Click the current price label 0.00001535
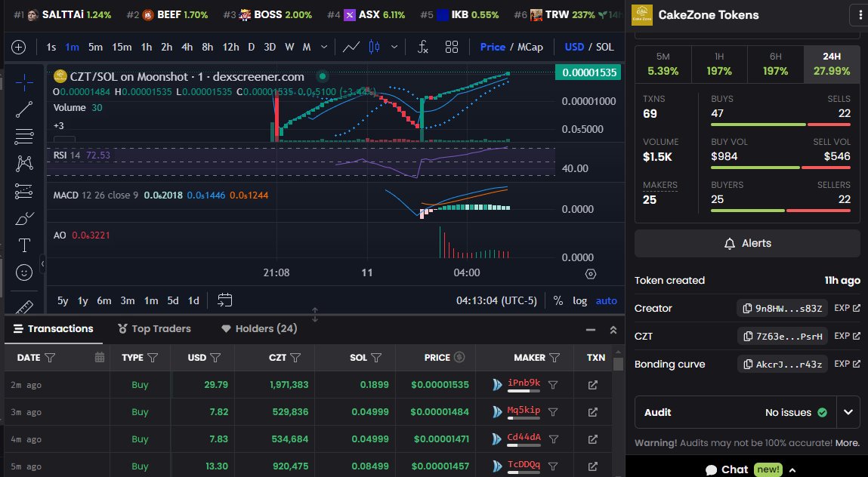This screenshot has width=868, height=477. click(x=588, y=72)
